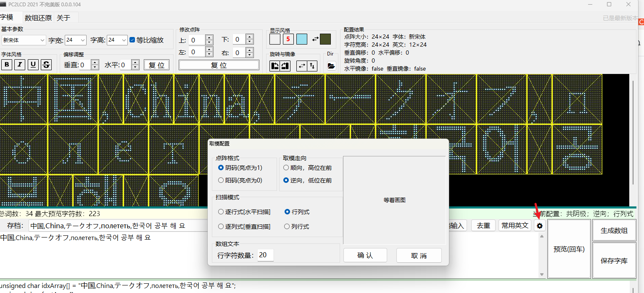Rotate the glyph counter-clockwise
644x293 pixels.
(x=275, y=66)
